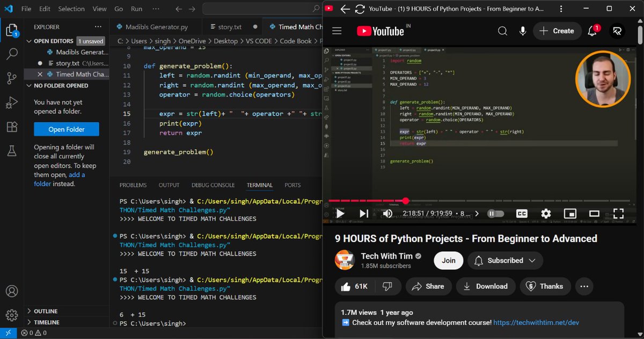
Task: Open the File menu
Action: tap(26, 9)
